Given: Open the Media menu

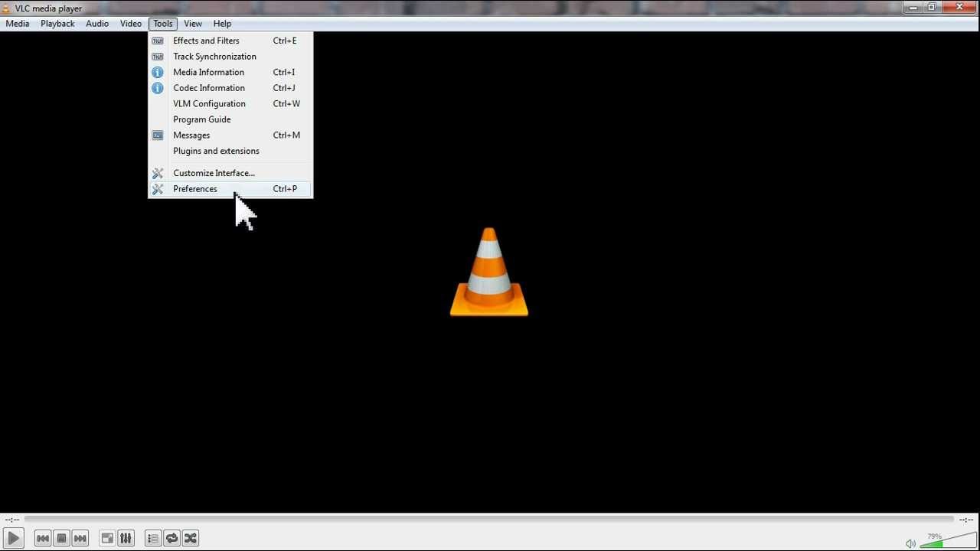Looking at the screenshot, I should 17,24.
